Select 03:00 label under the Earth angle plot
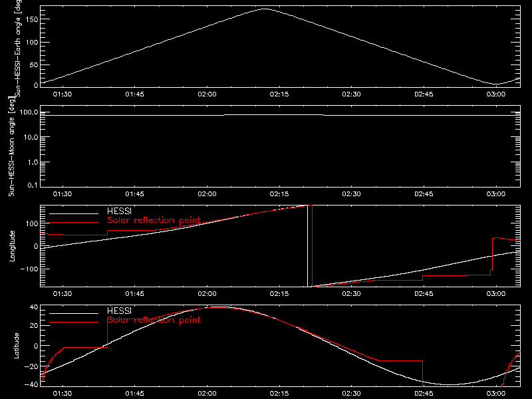 [x=496, y=94]
